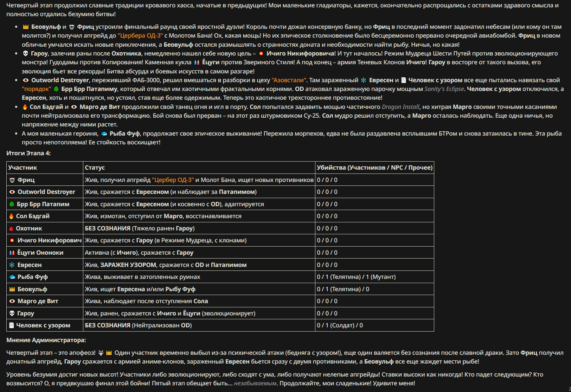This screenshot has width=571, height=392.
Task: Click the eye emoji beside Марго де Вит row
Action: click(x=12, y=301)
